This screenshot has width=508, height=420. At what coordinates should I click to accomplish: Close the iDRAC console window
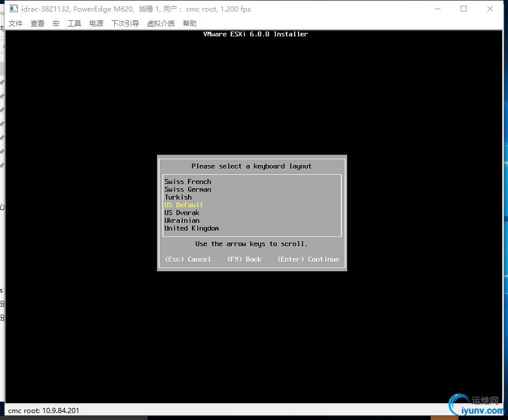click(490, 9)
